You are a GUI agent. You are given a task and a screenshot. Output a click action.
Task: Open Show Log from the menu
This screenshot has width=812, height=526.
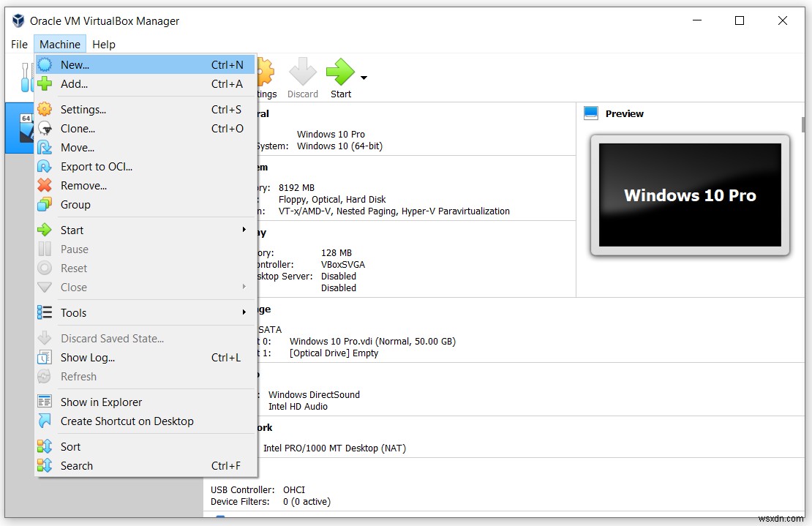86,357
